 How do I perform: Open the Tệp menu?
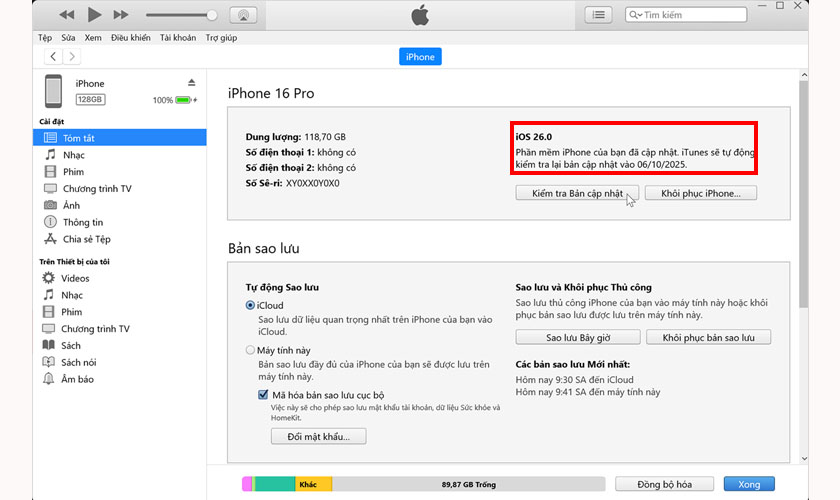45,38
